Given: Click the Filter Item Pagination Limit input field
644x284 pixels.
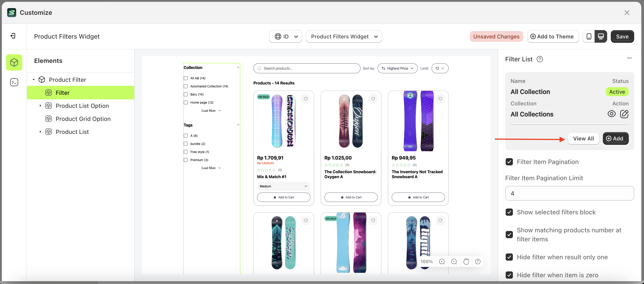Looking at the screenshot, I should (569, 193).
